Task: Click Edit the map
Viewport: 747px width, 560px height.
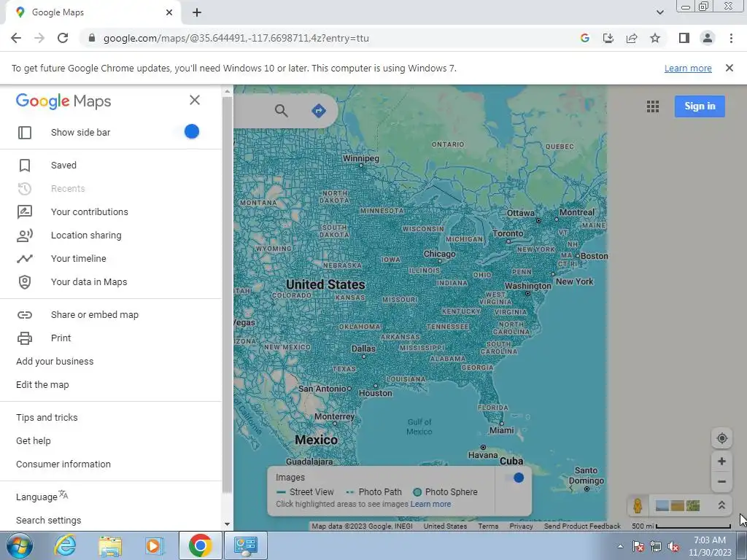Action: tap(42, 385)
